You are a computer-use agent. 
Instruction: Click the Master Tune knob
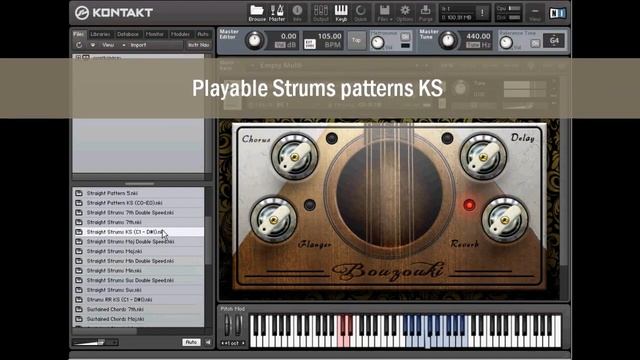pos(448,41)
